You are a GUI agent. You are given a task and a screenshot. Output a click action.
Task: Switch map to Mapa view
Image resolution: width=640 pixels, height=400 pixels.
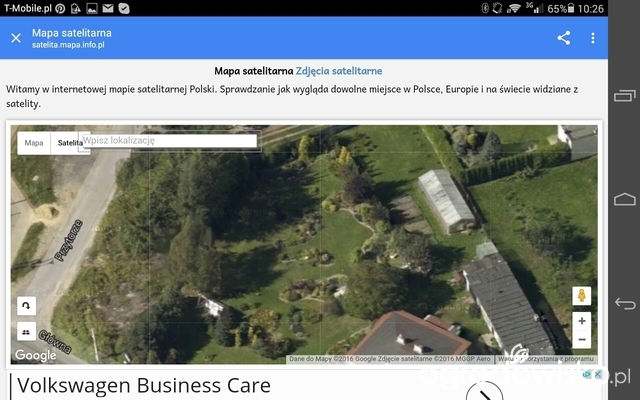point(34,143)
